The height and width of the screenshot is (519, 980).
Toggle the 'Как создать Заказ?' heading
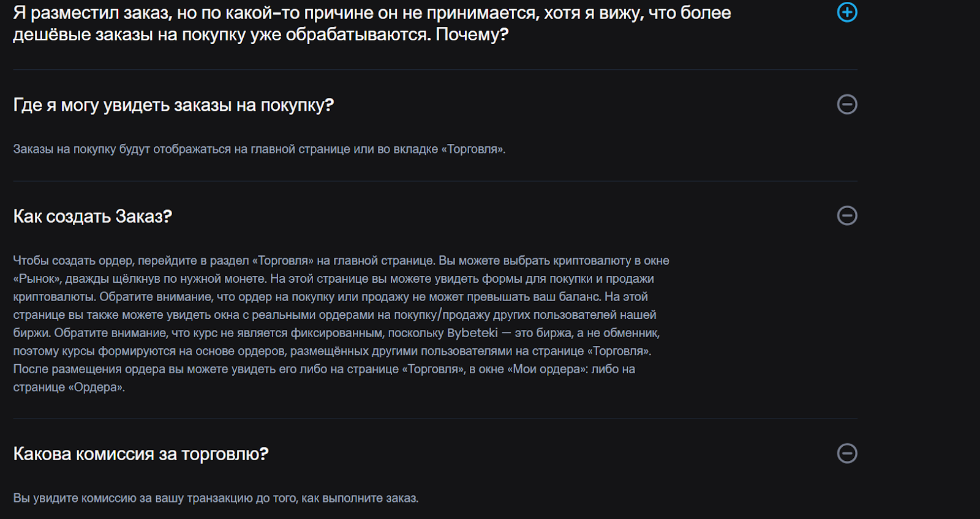pyautogui.click(x=92, y=217)
